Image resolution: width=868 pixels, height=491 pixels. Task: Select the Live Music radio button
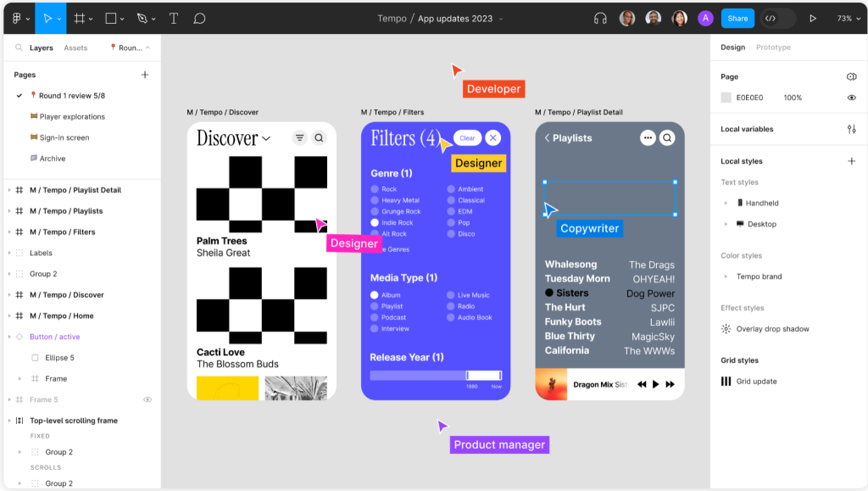point(451,295)
